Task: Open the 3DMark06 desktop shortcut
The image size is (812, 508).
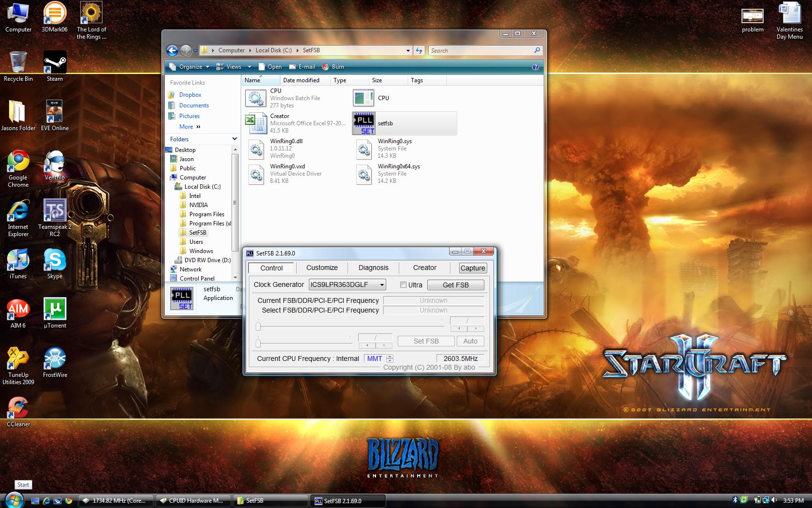Action: (x=55, y=17)
